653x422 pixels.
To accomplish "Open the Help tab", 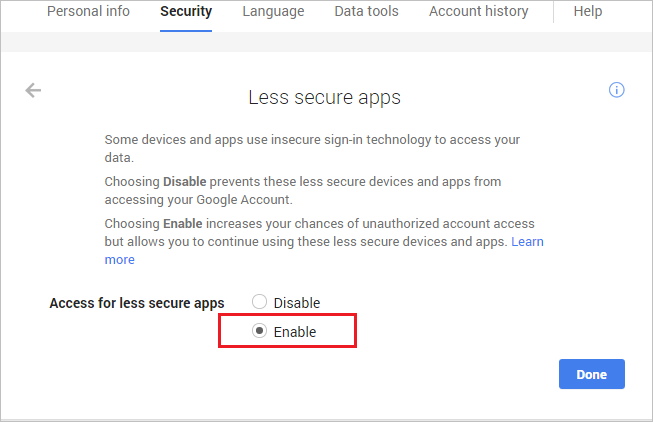I will pyautogui.click(x=588, y=12).
